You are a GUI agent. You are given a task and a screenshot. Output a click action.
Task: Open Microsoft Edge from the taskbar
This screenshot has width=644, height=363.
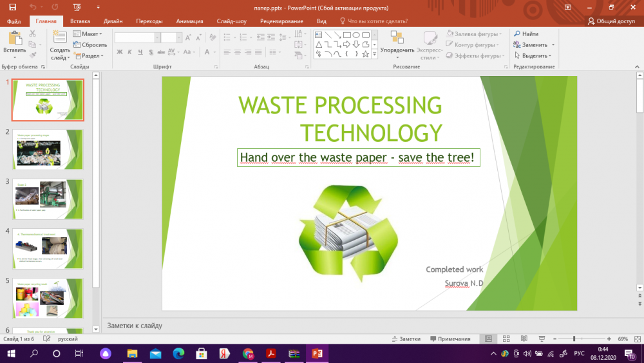tap(178, 353)
